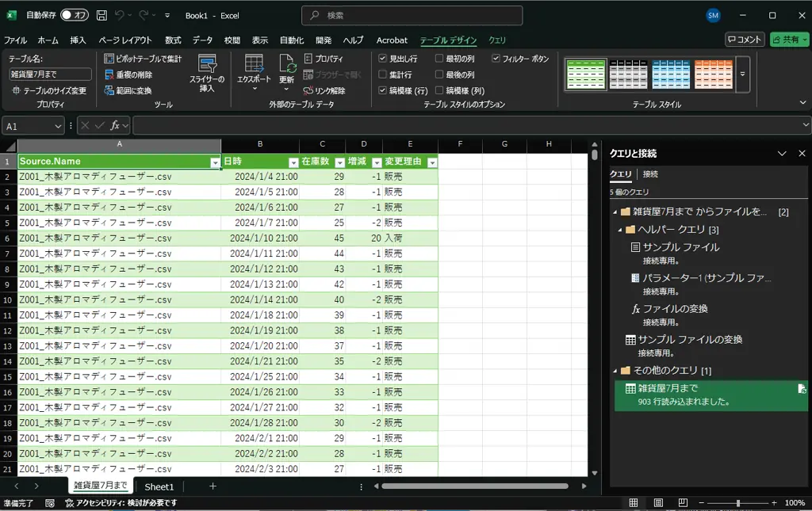The image size is (812, 511).
Task: Open the Export (エクスポート) menu
Action: click(254, 74)
